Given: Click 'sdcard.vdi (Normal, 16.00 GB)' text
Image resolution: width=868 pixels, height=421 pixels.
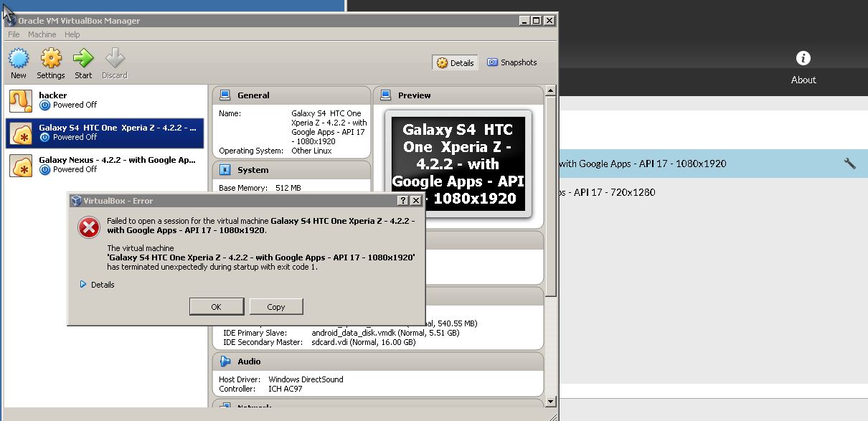Looking at the screenshot, I should click(x=364, y=342).
